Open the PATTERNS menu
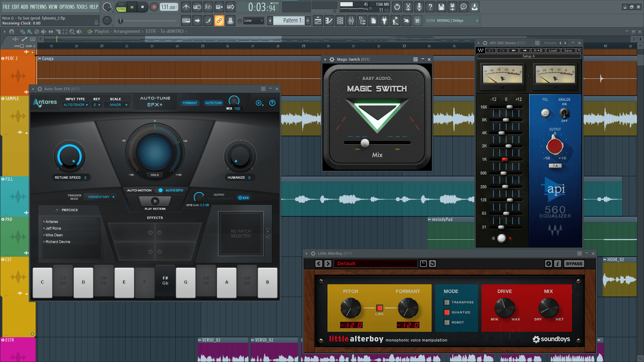 pos(38,7)
